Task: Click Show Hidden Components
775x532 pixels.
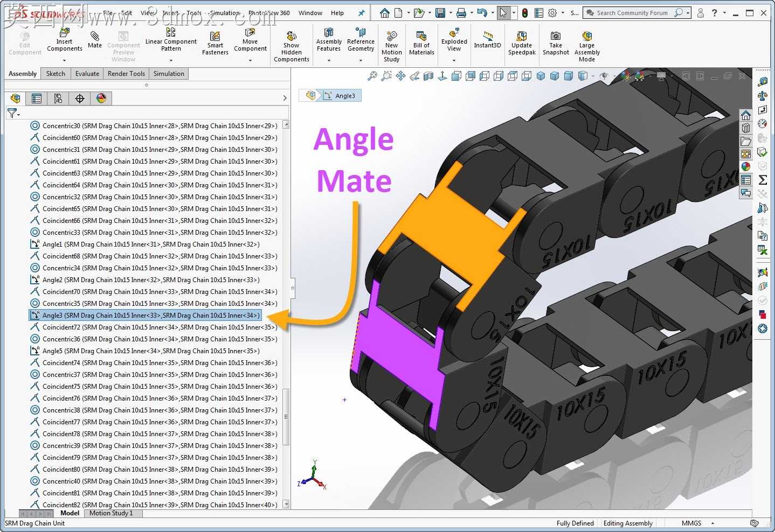Action: 291,46
